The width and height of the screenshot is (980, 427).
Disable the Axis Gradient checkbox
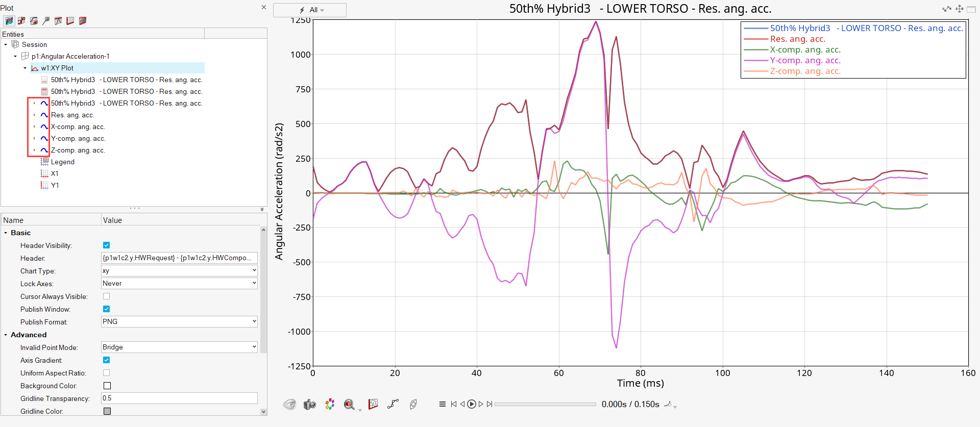click(x=107, y=360)
